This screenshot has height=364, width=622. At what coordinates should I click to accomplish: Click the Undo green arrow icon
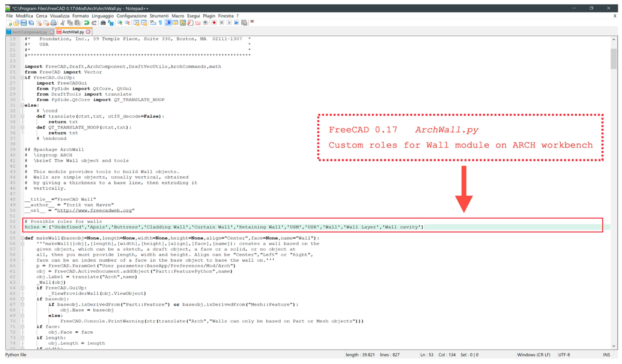point(86,23)
